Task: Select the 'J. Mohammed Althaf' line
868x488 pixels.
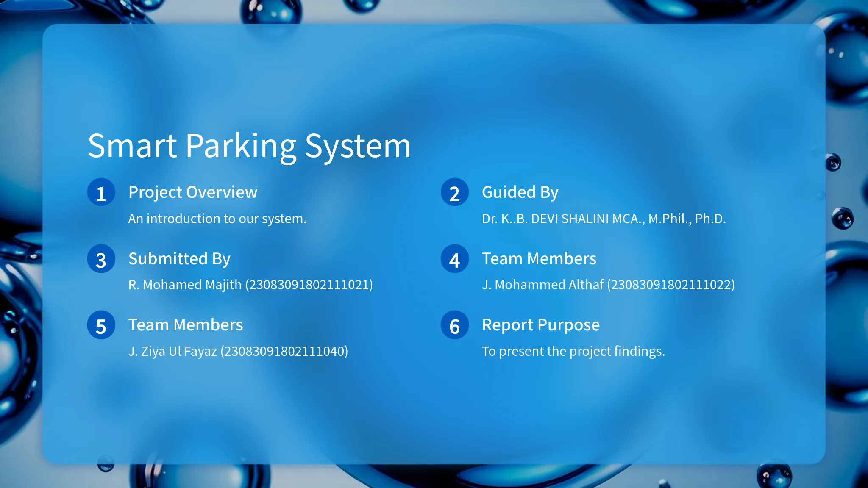Action: point(608,285)
